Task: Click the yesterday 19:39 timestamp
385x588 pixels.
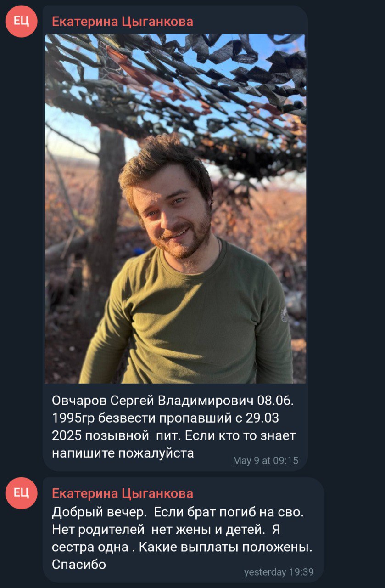Action: coord(279,572)
